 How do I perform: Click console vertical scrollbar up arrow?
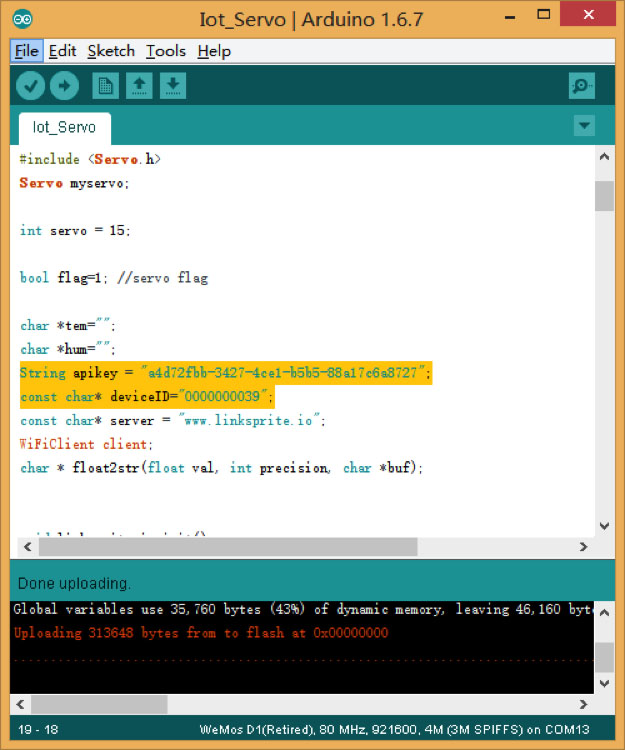[604, 613]
